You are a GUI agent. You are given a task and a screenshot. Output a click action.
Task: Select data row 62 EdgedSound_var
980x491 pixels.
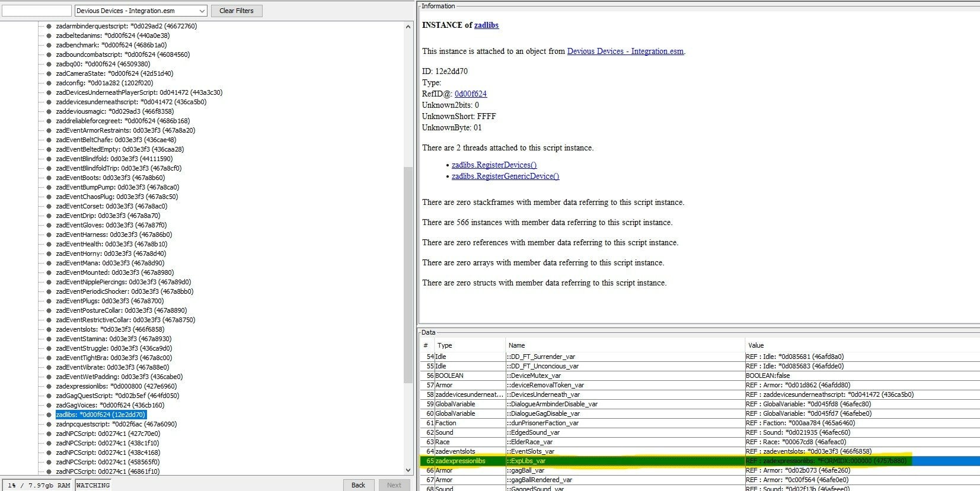(x=700, y=432)
